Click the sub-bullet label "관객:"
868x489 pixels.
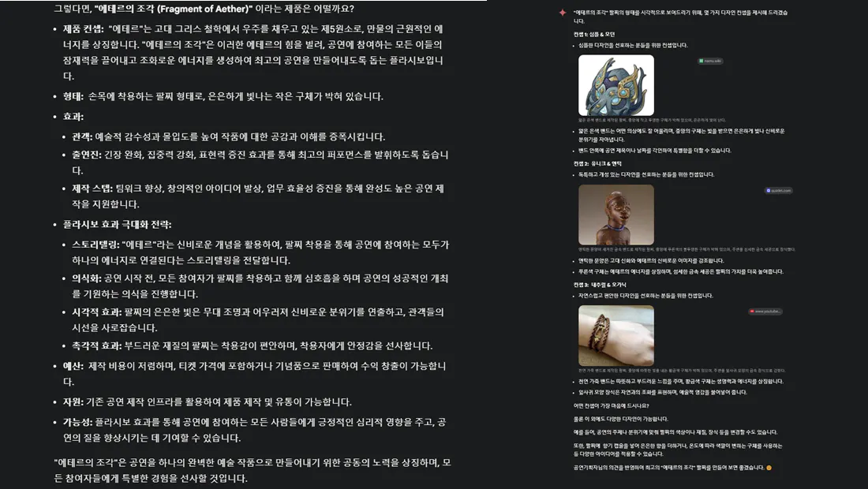(x=82, y=136)
